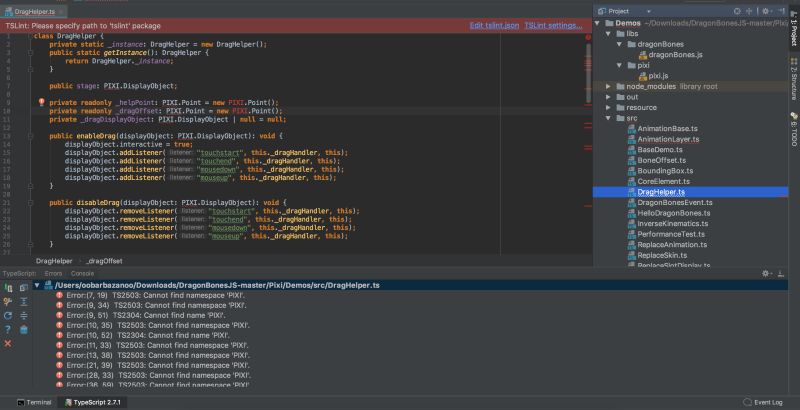Collapse the src folder
800x410 pixels.
(608, 118)
